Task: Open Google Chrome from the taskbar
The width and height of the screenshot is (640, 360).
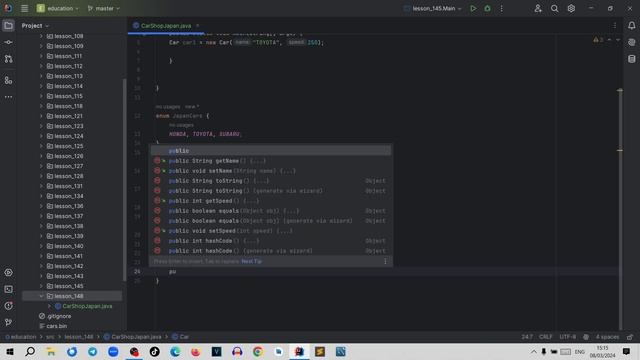Action: [x=258, y=351]
